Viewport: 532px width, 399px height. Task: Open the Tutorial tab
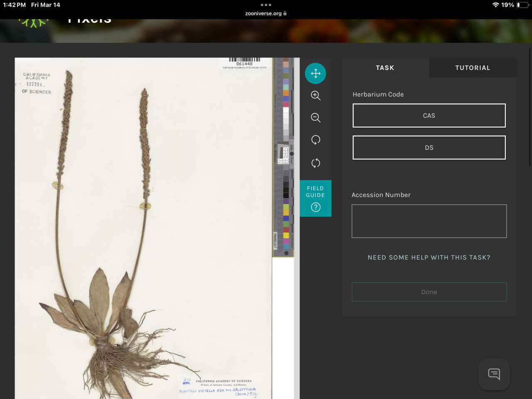[473, 68]
